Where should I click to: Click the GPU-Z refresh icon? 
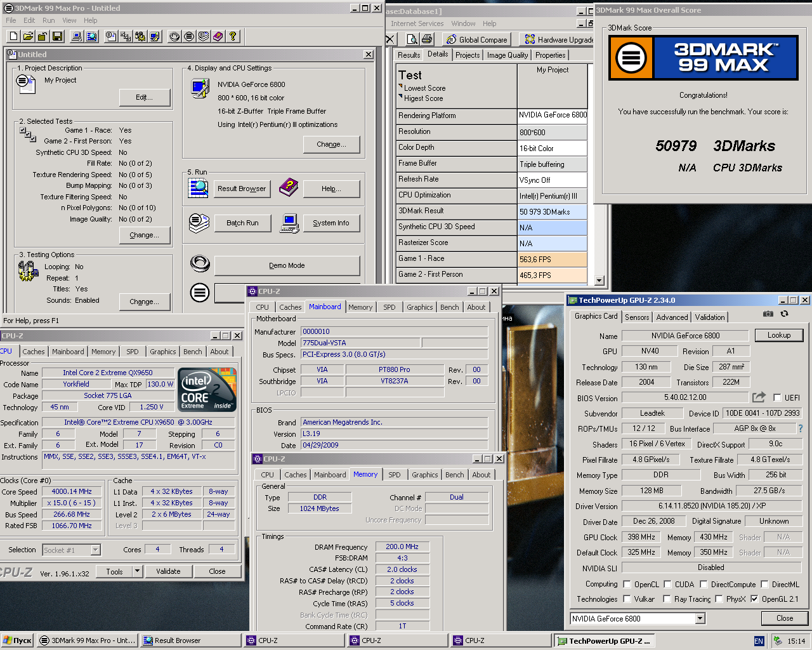point(784,314)
